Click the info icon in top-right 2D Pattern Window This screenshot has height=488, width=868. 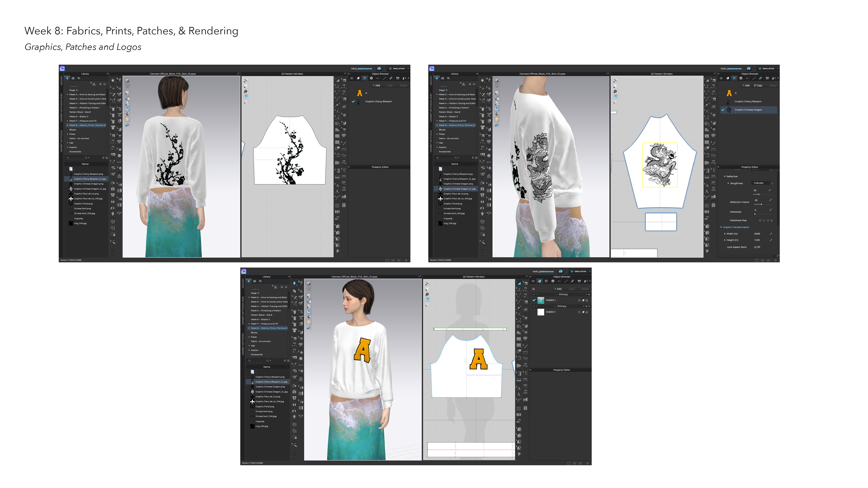615,91
